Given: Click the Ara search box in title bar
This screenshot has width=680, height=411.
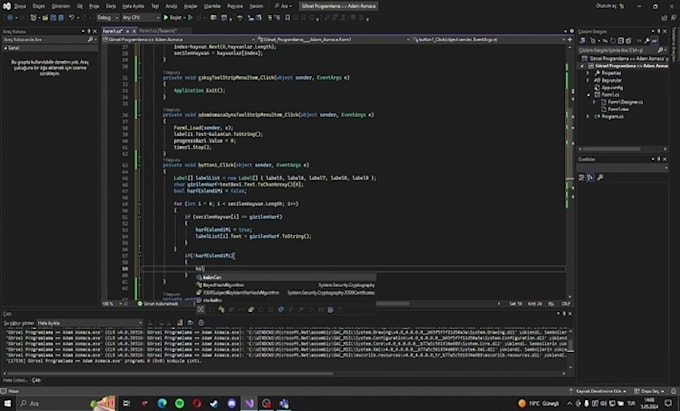Looking at the screenshot, I should click(283, 6).
